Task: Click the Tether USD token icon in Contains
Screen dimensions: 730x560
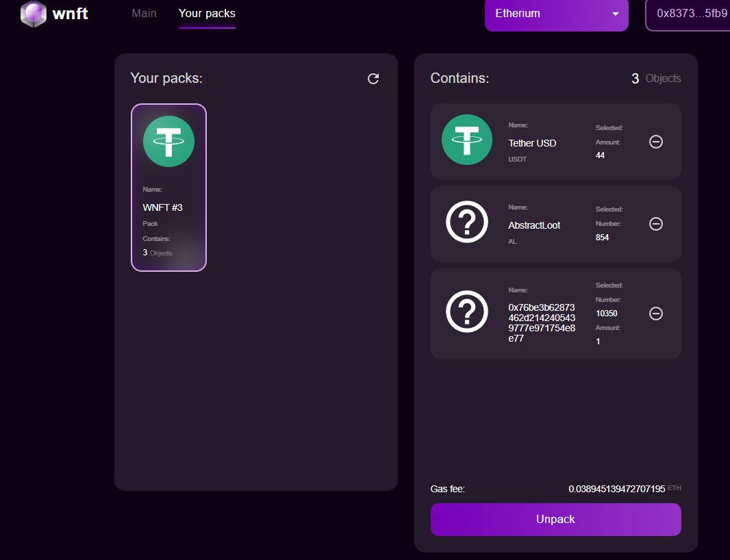Action: click(x=467, y=140)
